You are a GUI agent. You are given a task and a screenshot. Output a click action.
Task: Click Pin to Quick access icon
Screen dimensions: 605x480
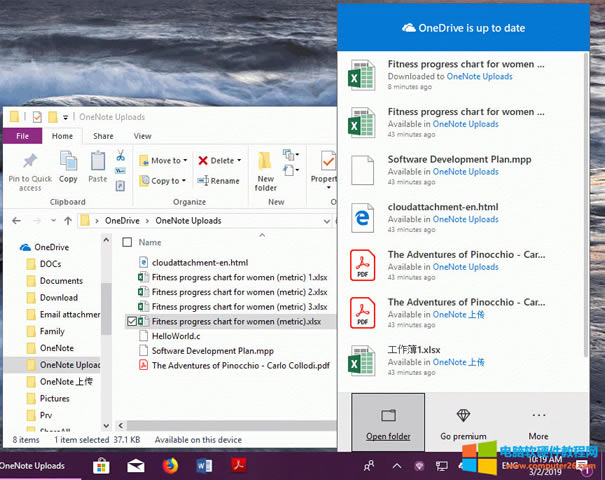tap(30, 163)
